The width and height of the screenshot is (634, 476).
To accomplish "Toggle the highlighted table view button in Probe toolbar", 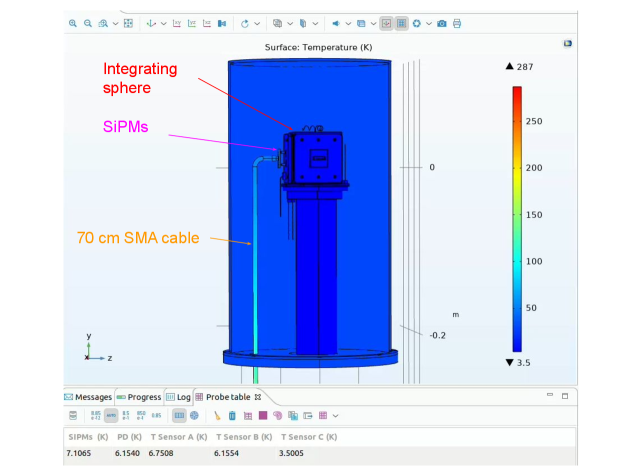I will pyautogui.click(x=179, y=415).
